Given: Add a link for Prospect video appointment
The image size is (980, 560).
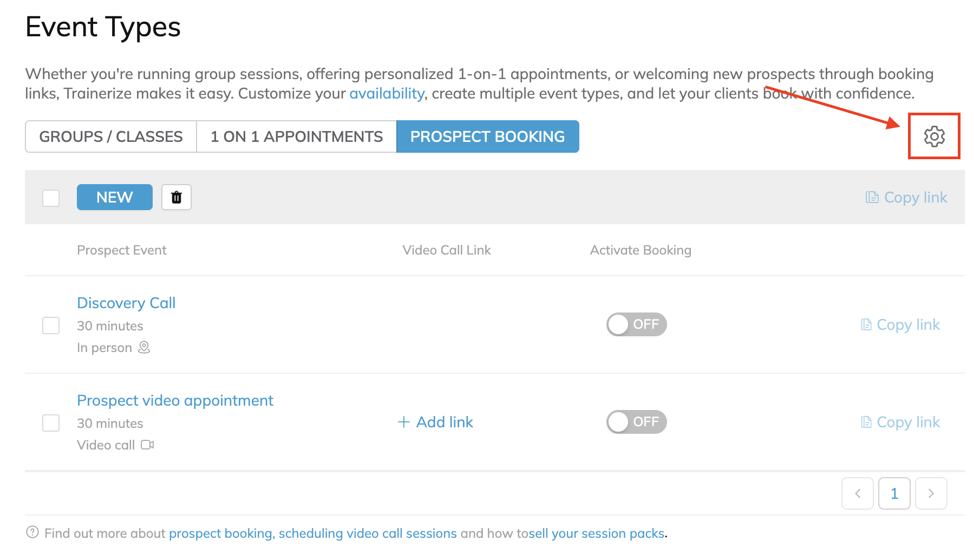Looking at the screenshot, I should [x=435, y=422].
